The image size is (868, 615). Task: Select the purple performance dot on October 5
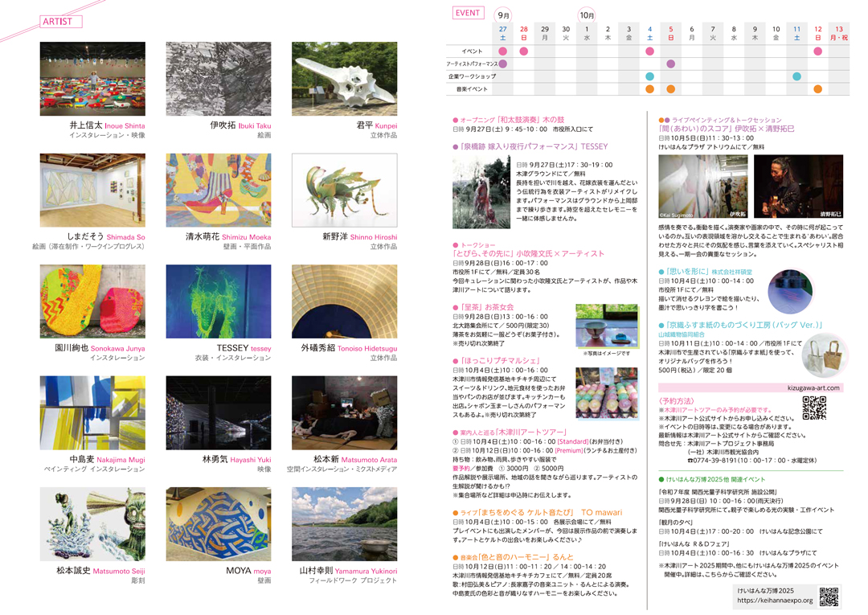point(671,64)
